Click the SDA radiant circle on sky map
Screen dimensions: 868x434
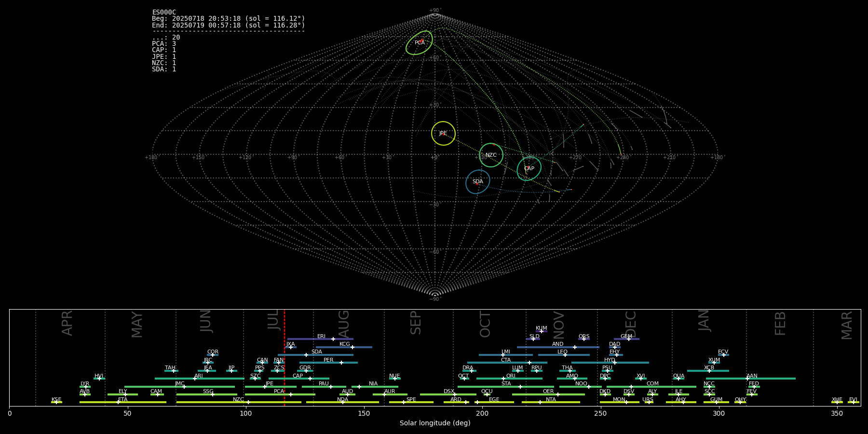(x=477, y=182)
